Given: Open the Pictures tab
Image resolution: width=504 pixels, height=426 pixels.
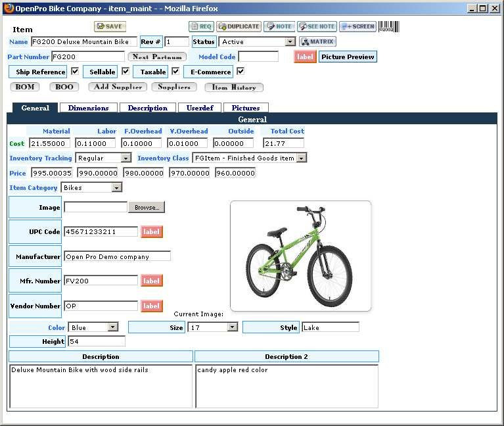Looking at the screenshot, I should (246, 108).
